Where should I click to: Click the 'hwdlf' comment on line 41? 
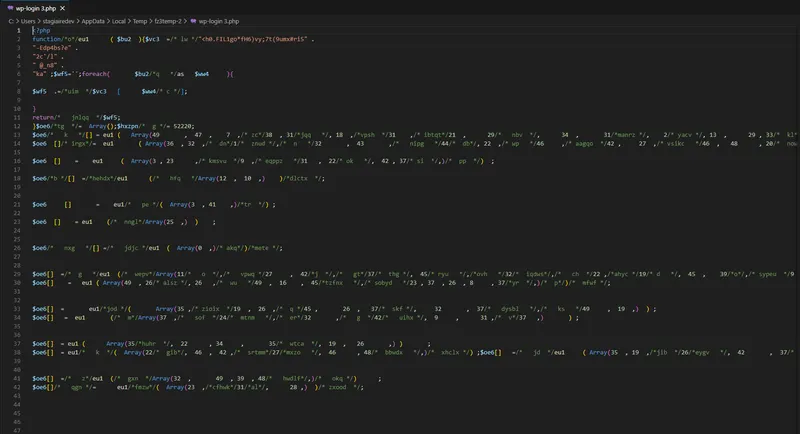(291, 379)
